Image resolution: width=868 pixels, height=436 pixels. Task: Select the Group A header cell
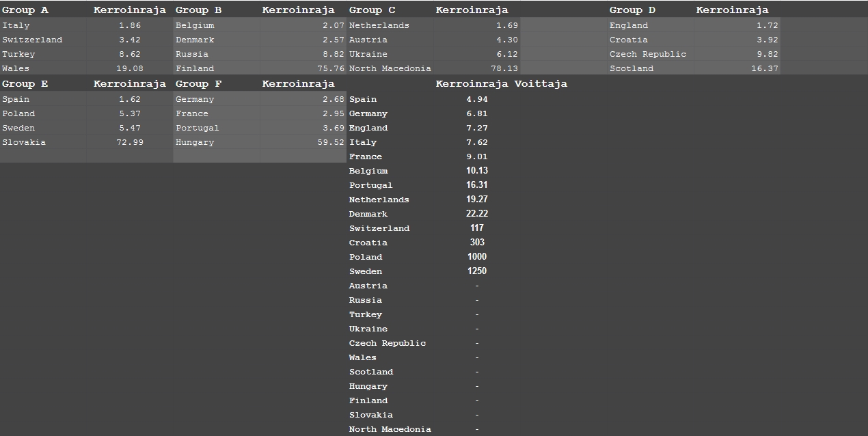point(25,10)
